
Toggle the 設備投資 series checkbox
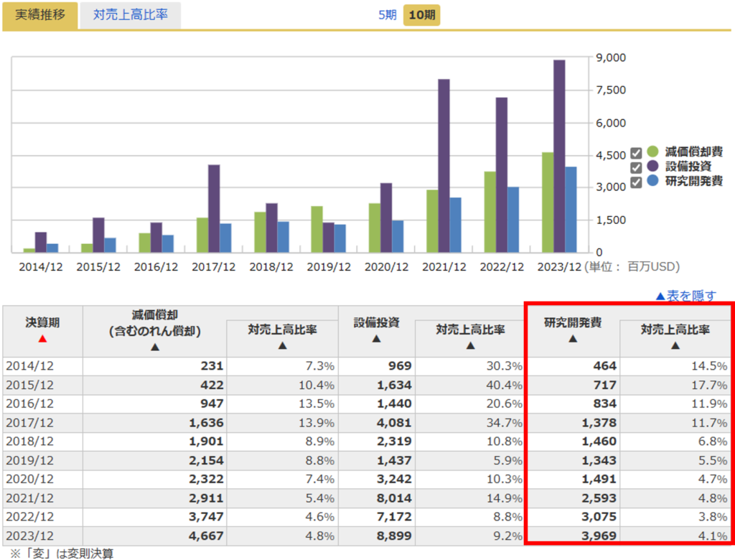(x=636, y=167)
